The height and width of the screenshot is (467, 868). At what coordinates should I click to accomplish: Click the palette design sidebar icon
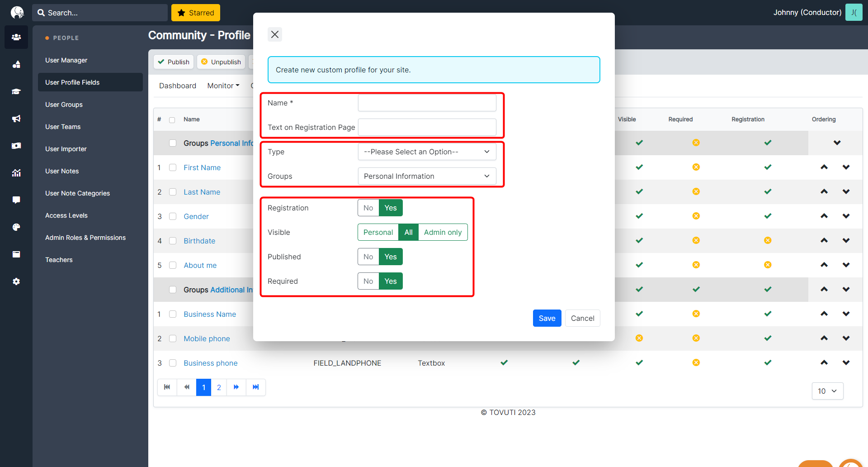(x=16, y=227)
